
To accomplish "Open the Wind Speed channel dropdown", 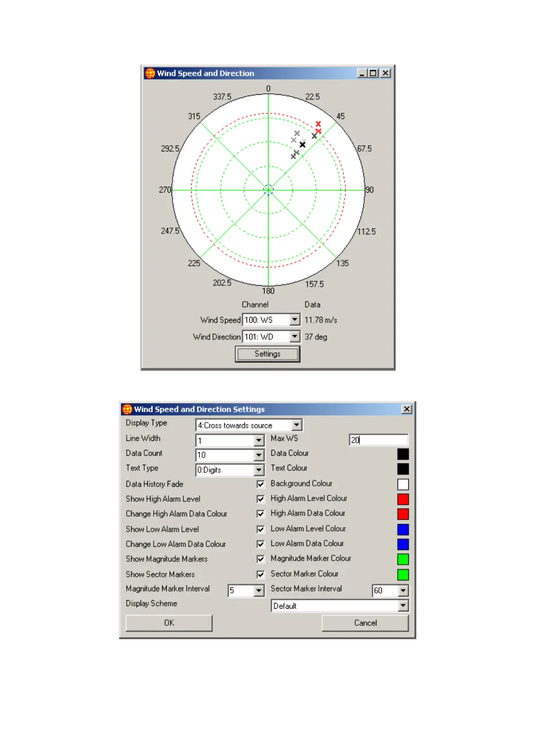I will (x=295, y=320).
